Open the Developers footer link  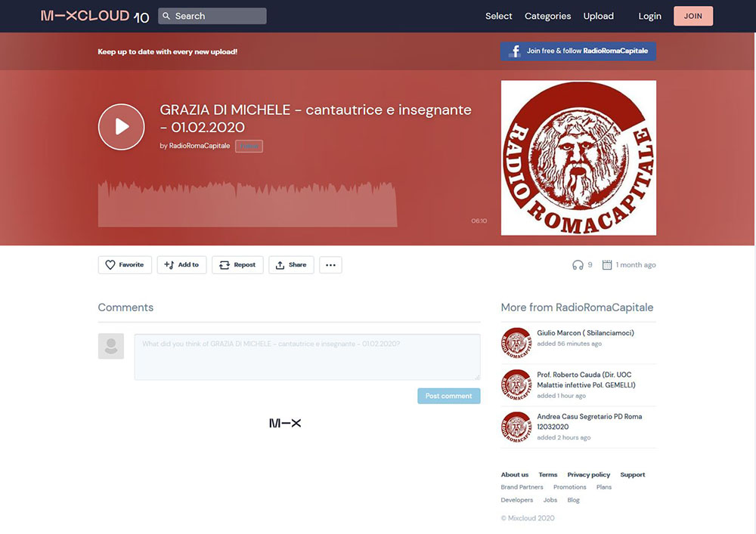[517, 500]
